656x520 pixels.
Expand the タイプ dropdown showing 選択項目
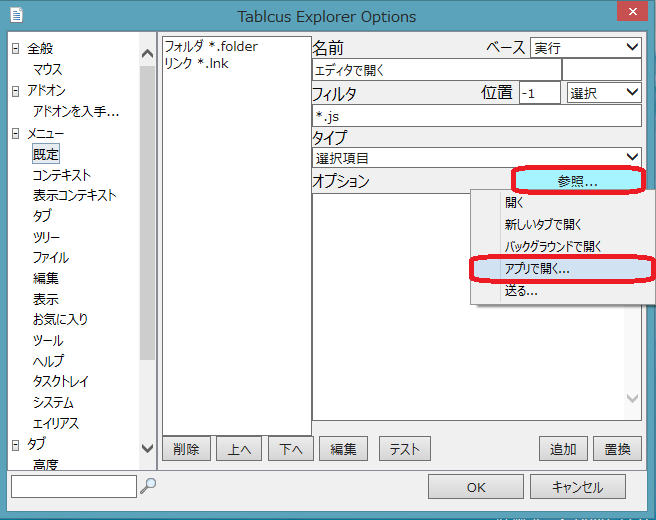(x=476, y=157)
